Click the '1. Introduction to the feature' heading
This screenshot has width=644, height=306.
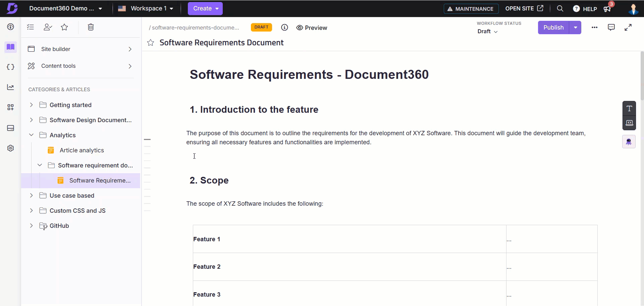[254, 110]
